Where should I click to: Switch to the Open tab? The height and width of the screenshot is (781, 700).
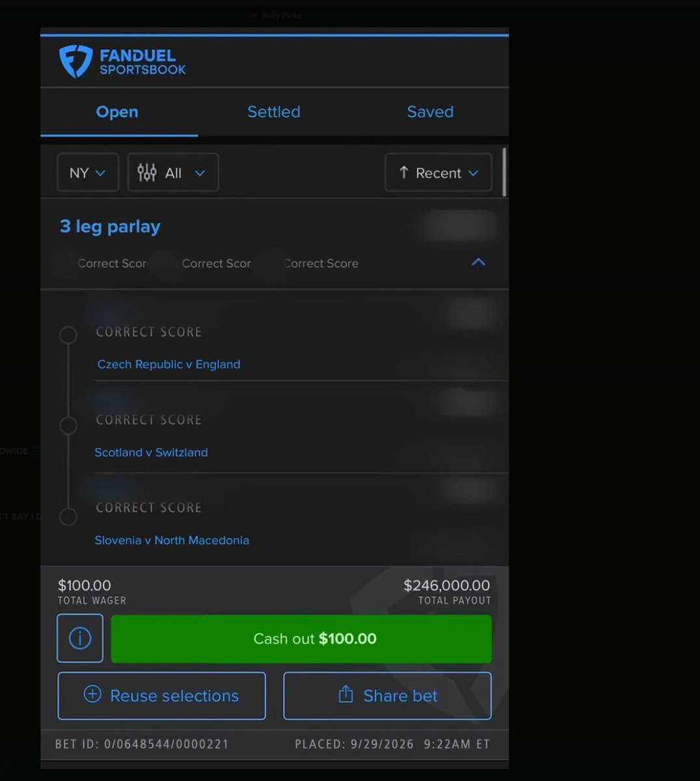click(117, 112)
